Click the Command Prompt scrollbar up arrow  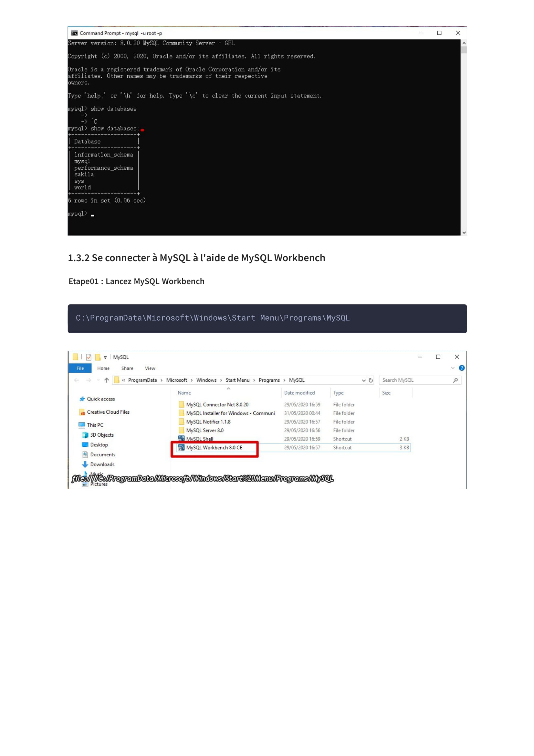[464, 43]
